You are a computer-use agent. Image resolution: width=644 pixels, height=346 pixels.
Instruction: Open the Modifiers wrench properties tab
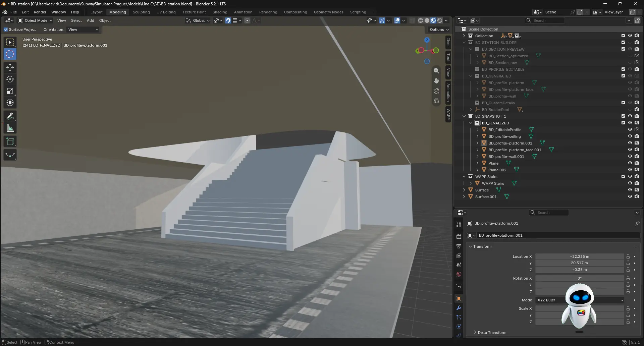pyautogui.click(x=459, y=308)
